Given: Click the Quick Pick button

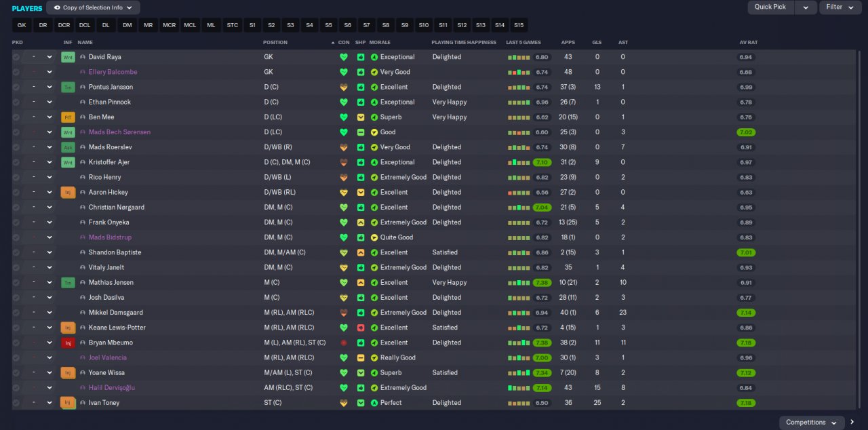Looking at the screenshot, I should click(x=770, y=7).
